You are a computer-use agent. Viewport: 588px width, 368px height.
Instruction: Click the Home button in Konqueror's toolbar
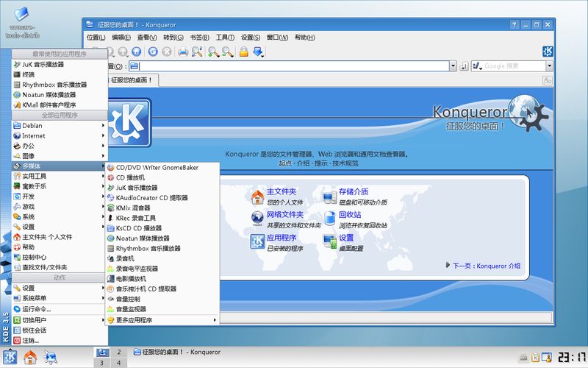click(136, 52)
